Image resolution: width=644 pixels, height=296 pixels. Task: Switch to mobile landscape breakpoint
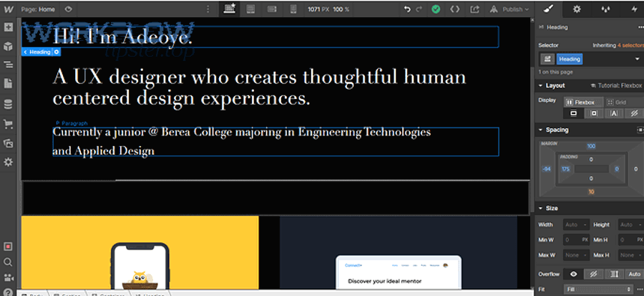point(272,9)
